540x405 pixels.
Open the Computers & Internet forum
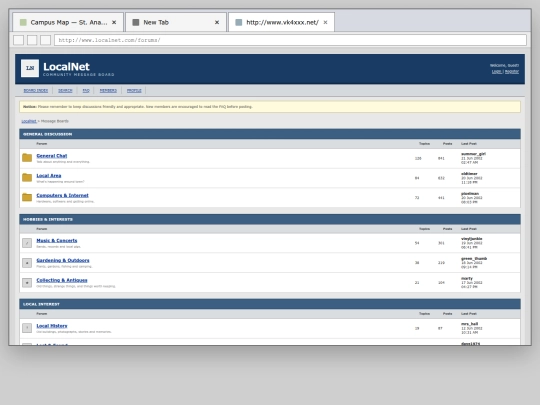[x=62, y=195]
